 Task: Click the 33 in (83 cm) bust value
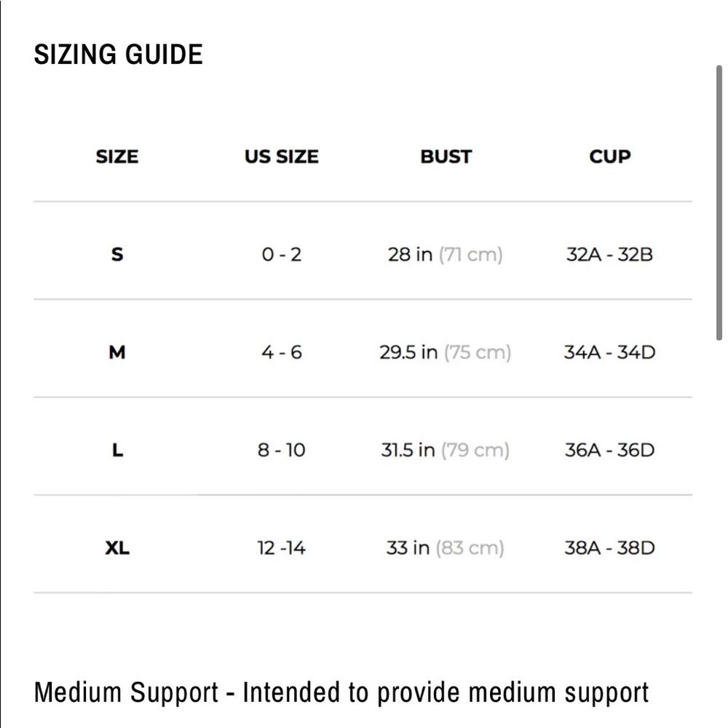[x=446, y=548]
